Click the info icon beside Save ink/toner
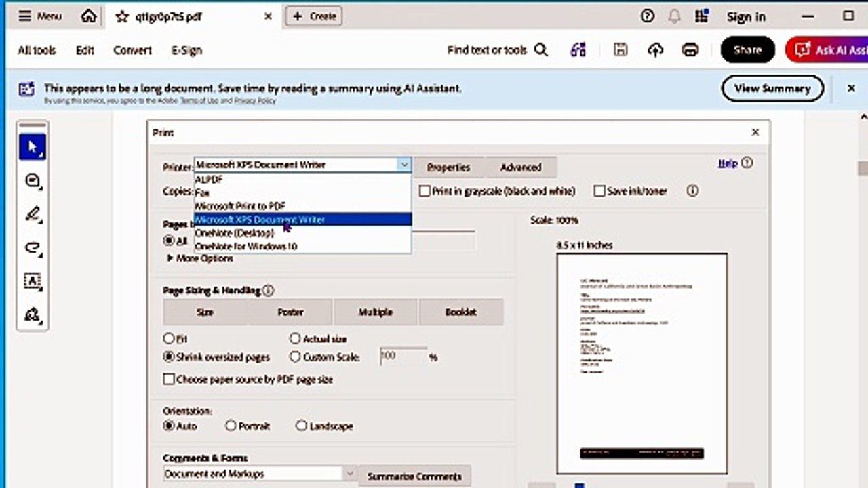Image resolution: width=868 pixels, height=488 pixels. (692, 191)
